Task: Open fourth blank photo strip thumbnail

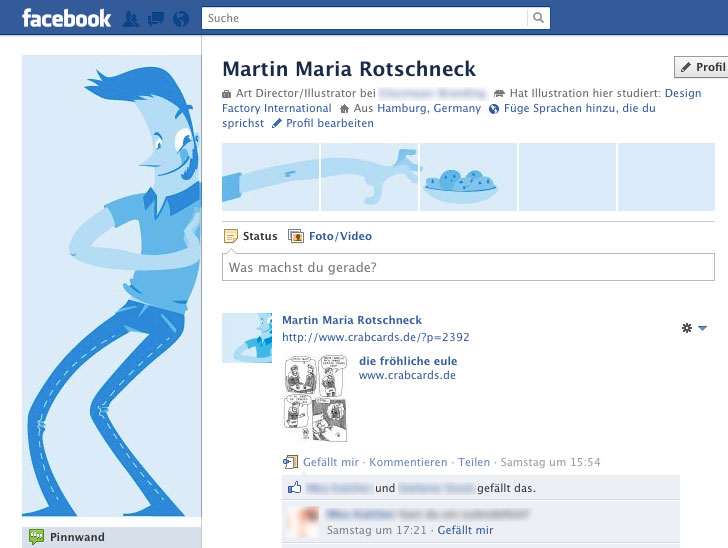Action: [x=567, y=177]
